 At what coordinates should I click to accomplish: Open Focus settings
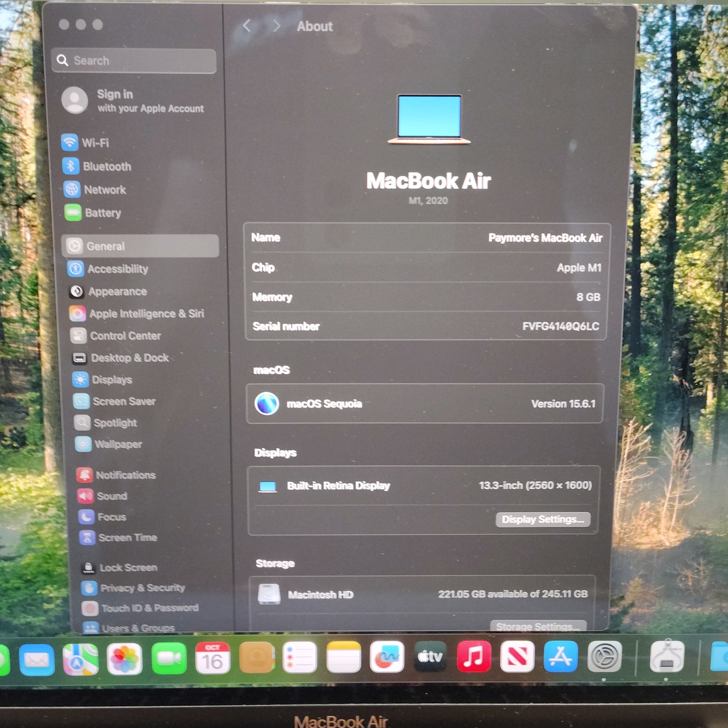(x=110, y=517)
